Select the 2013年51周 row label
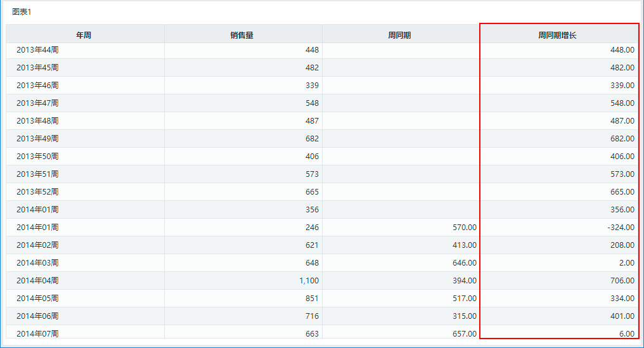The image size is (644, 348). 37,174
